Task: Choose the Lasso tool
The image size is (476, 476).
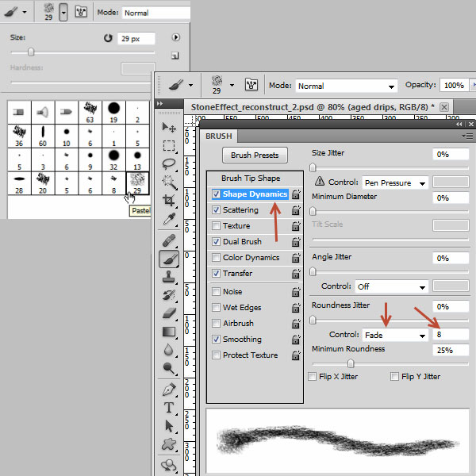Action: 169,164
